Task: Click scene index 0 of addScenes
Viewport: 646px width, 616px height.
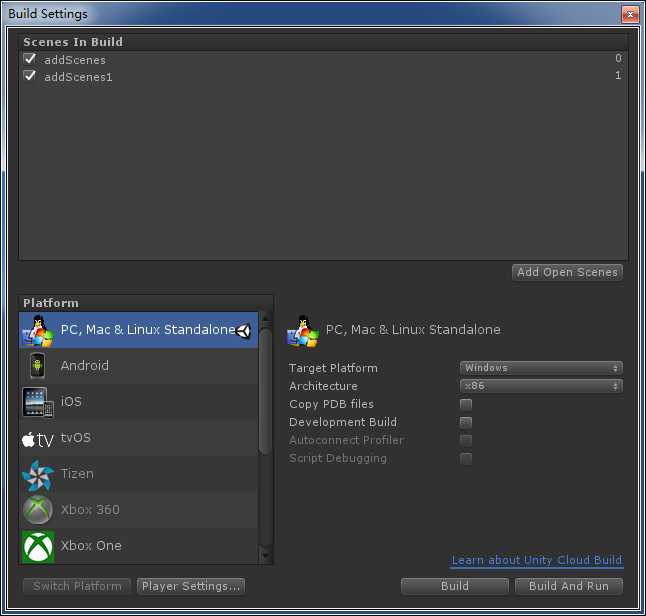Action: [618, 58]
